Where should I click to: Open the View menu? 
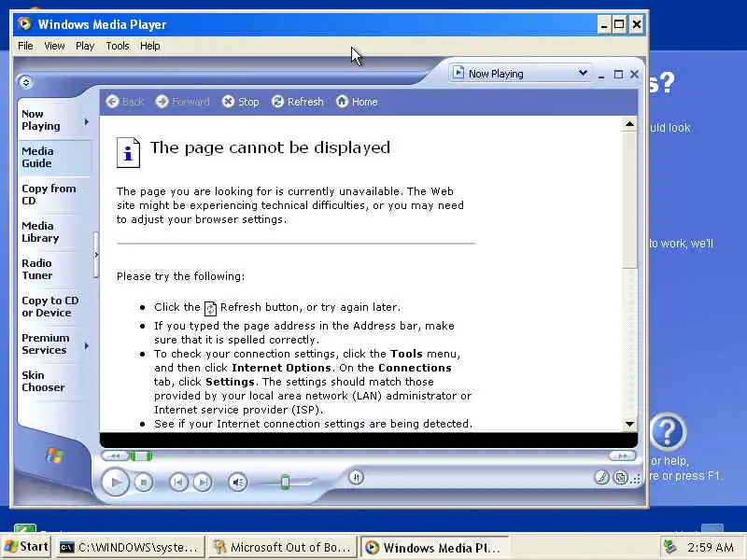click(x=54, y=46)
